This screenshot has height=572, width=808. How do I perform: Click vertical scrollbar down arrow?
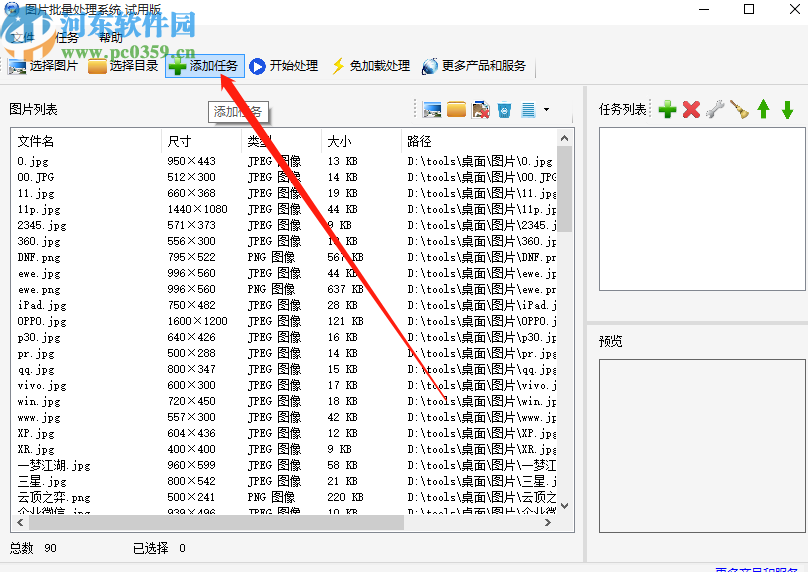(565, 506)
